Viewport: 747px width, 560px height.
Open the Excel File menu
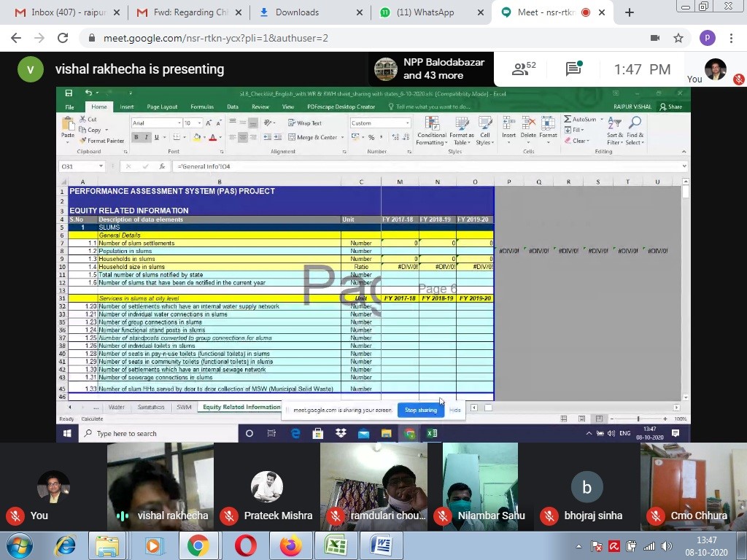coord(69,107)
